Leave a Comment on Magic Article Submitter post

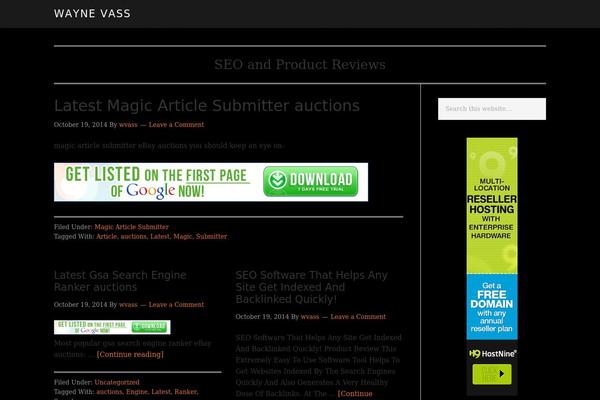click(176, 125)
